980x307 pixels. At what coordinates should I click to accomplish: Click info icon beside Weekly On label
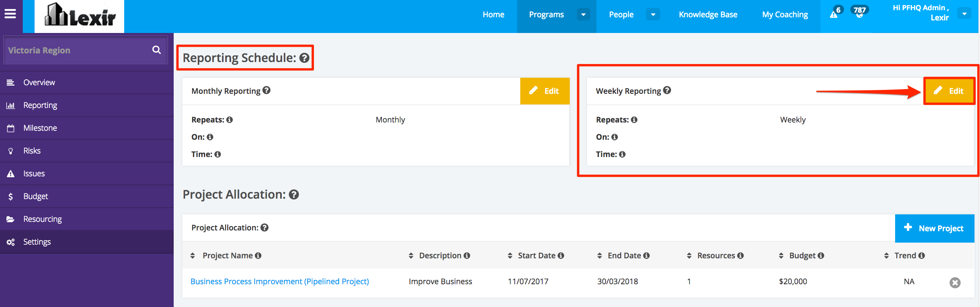coord(615,137)
